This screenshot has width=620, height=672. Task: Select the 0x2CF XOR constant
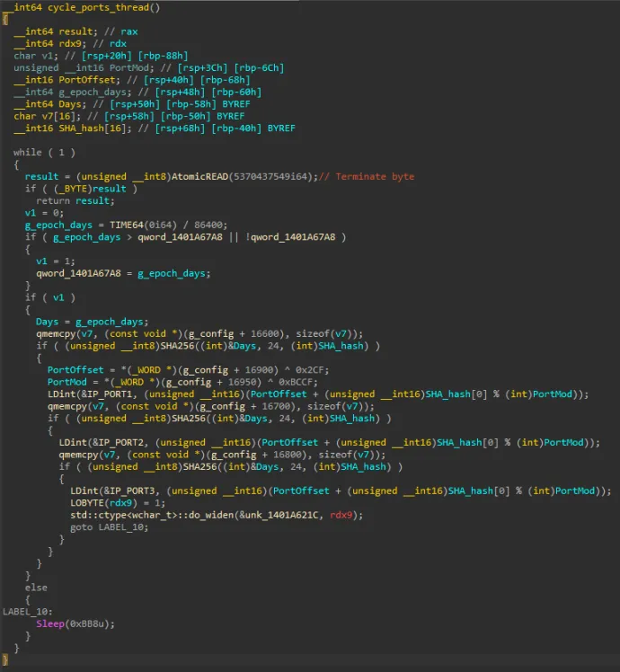pyautogui.click(x=310, y=370)
